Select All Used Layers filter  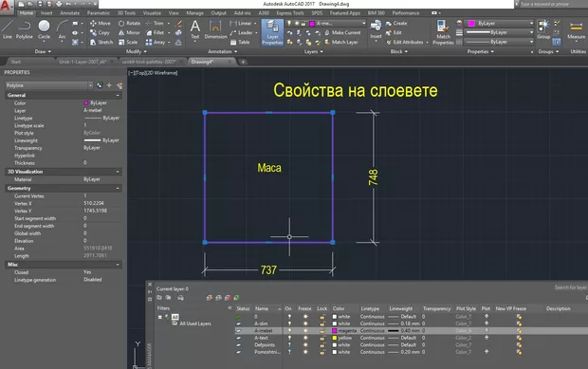192,323
